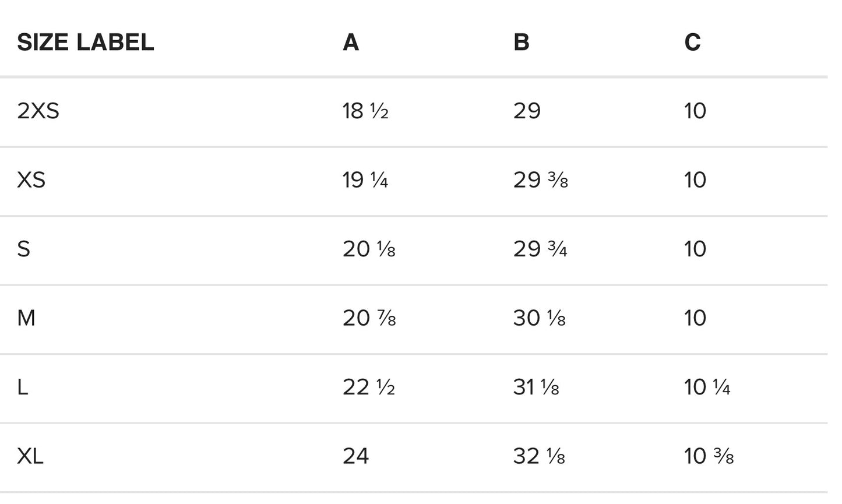This screenshot has height=504, width=842.
Task: Click the XL size row label
Action: [30, 456]
